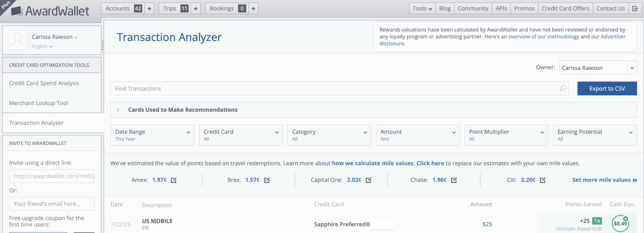The height and width of the screenshot is (233, 644).
Task: Click the Citi 2.20¢ value
Action: coord(528,180)
